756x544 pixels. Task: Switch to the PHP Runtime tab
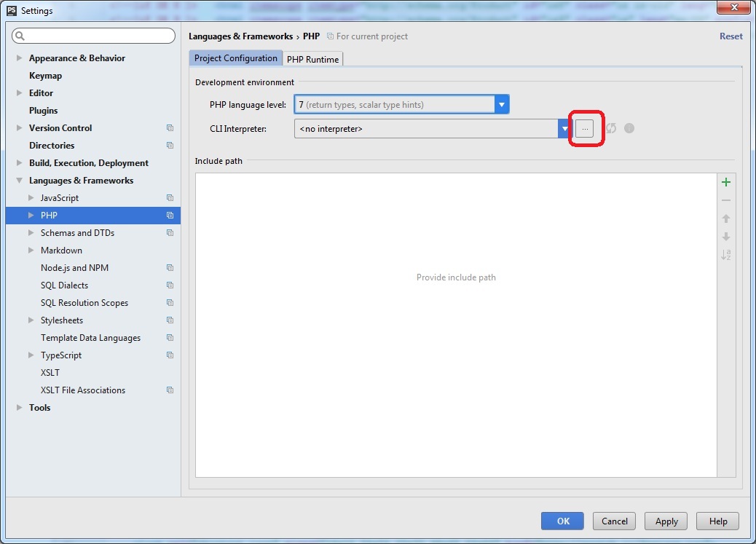point(312,58)
